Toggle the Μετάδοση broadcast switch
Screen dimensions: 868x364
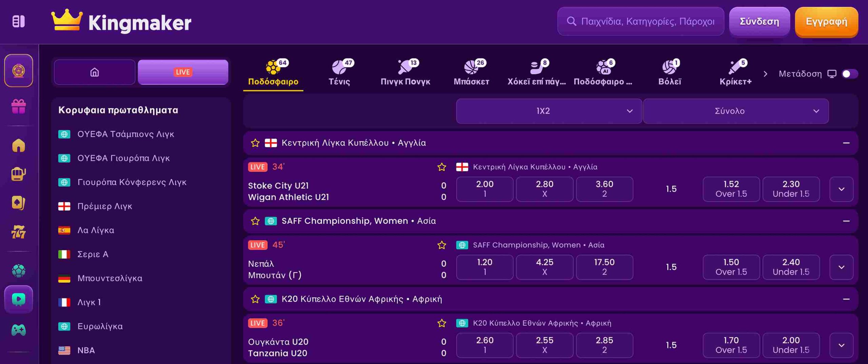(849, 74)
